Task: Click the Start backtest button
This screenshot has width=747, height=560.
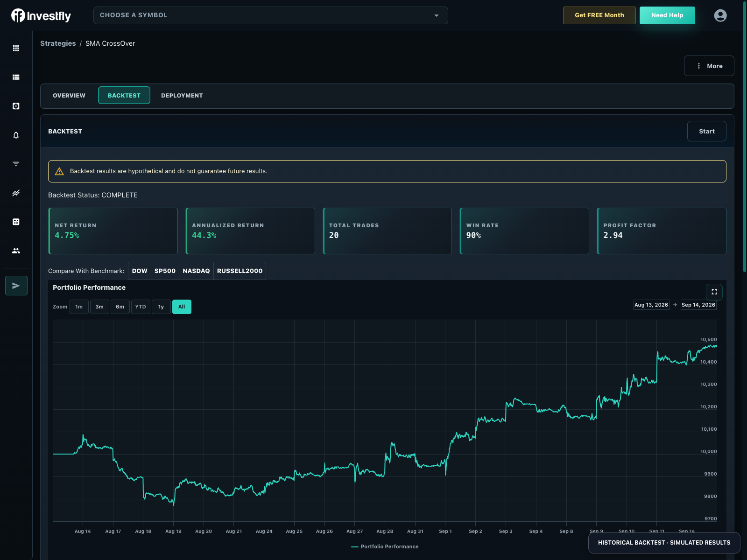Action: pyautogui.click(x=706, y=131)
